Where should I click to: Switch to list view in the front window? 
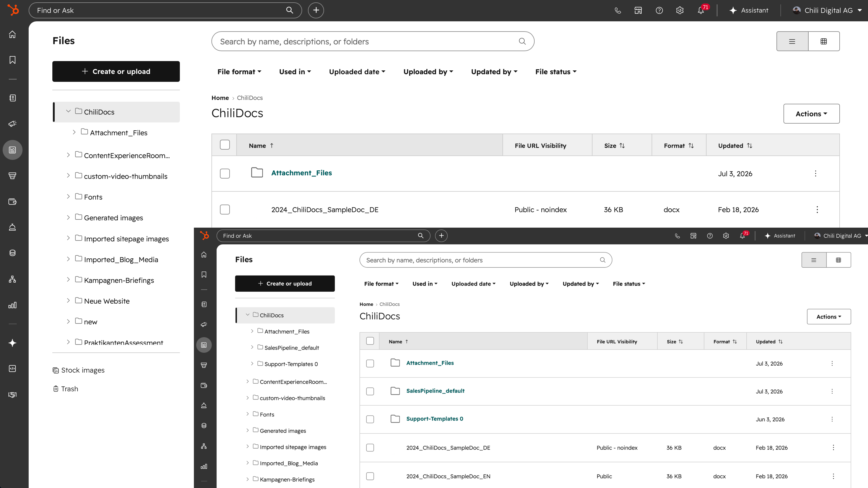click(x=814, y=260)
